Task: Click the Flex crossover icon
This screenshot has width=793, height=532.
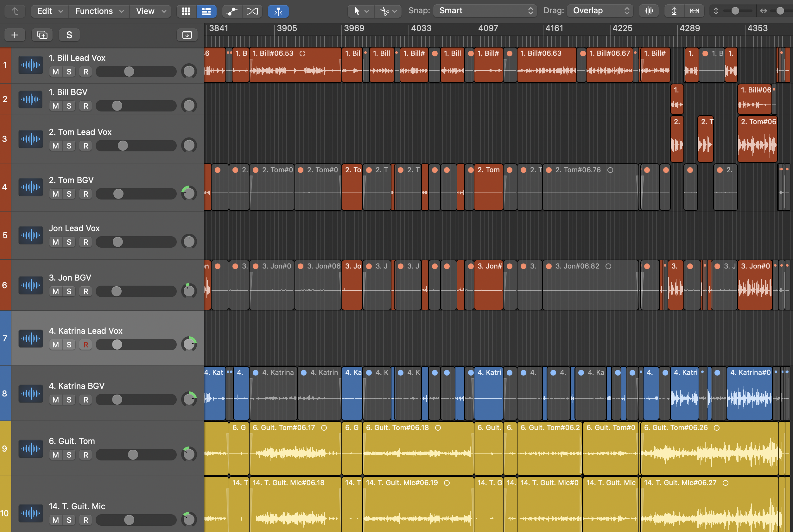Action: click(252, 11)
